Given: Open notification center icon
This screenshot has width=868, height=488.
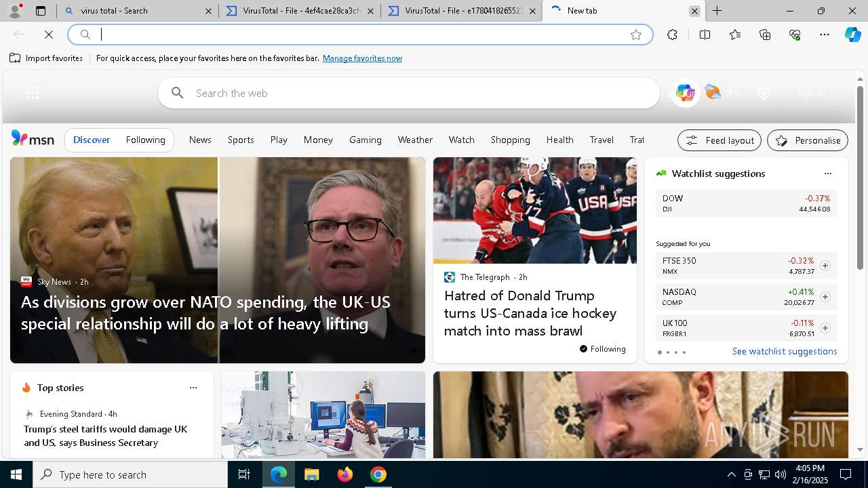Looking at the screenshot, I should click(846, 474).
